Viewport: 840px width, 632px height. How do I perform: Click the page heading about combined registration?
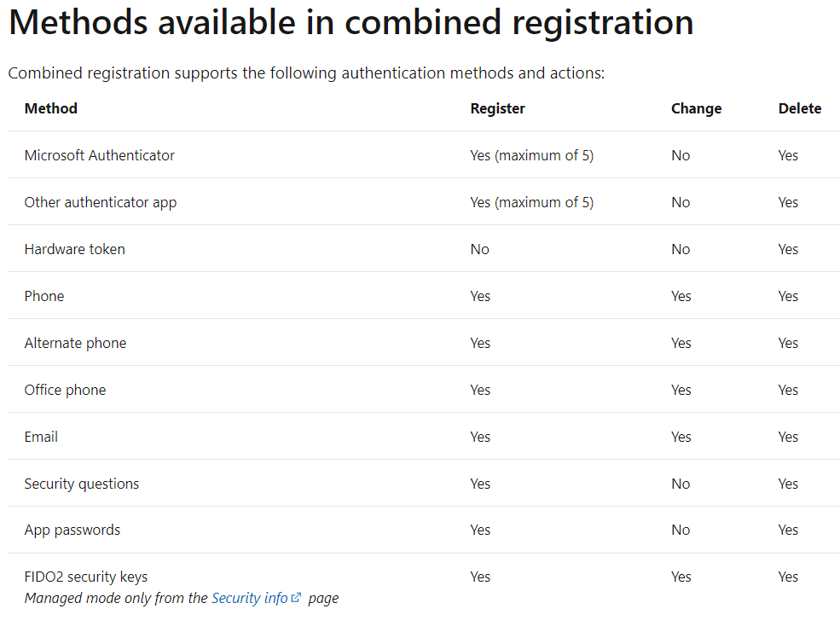350,23
